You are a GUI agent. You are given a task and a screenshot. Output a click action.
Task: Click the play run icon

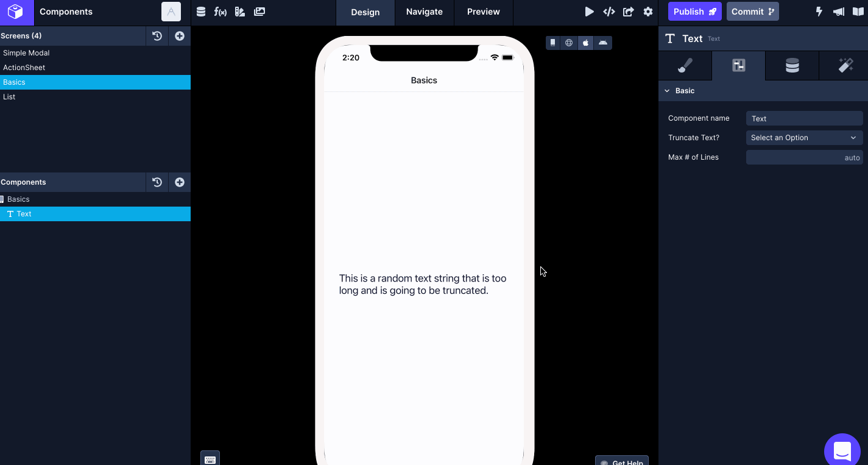point(589,12)
